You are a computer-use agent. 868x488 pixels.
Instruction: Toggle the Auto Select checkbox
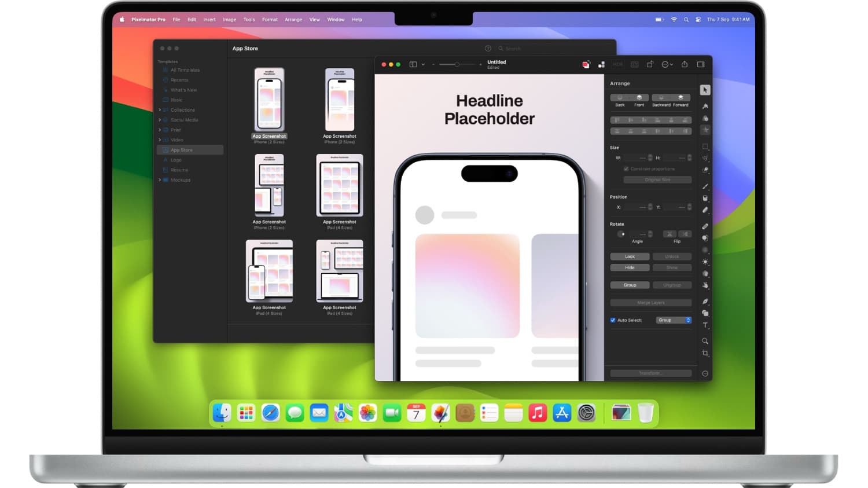(613, 320)
